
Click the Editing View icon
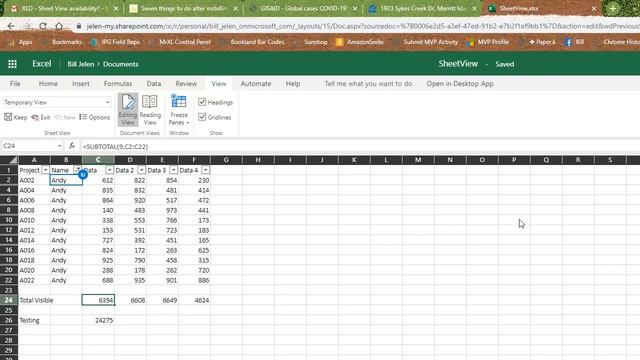pos(128,109)
